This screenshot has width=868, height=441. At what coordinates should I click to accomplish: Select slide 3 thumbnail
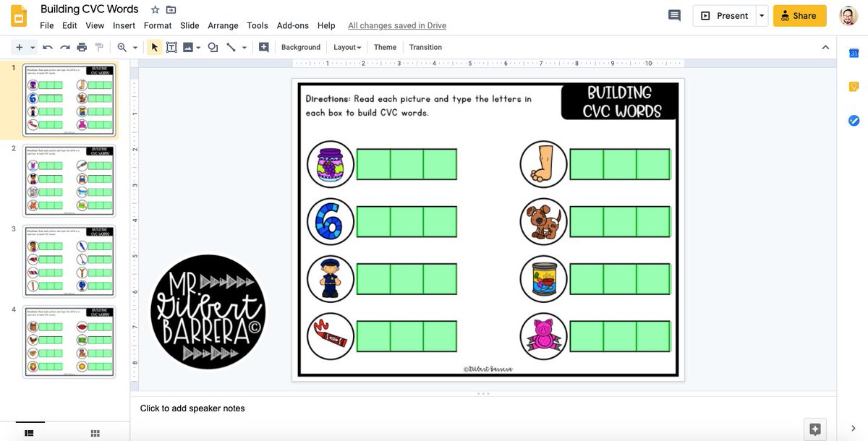[x=69, y=261]
